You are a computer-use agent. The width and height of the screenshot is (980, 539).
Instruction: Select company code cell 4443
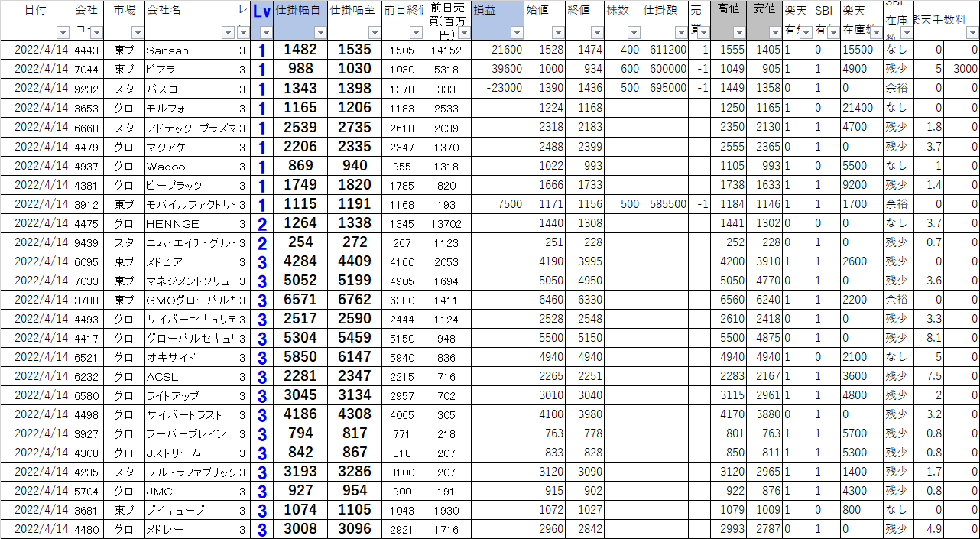[x=87, y=50]
